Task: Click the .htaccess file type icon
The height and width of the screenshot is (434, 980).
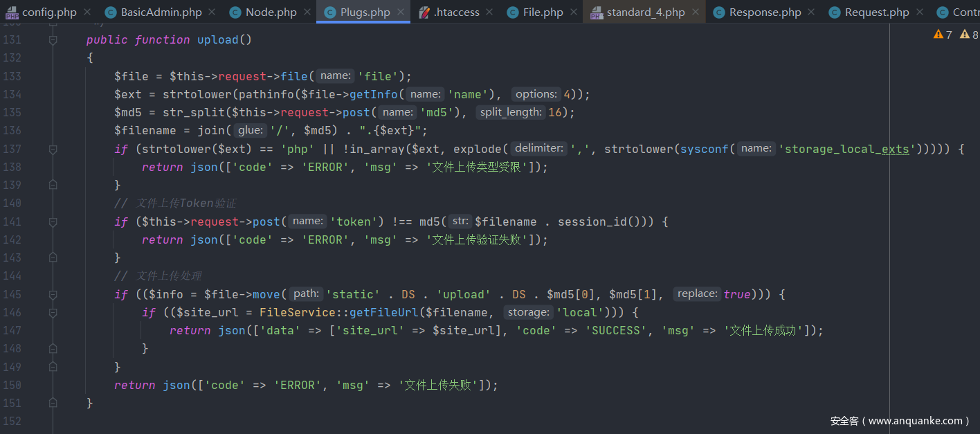Action: pyautogui.click(x=424, y=12)
